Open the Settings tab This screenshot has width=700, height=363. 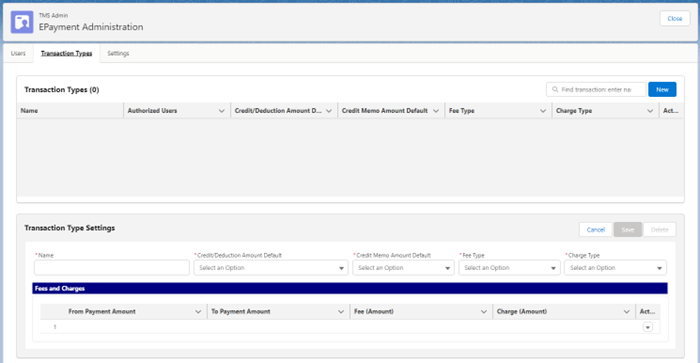point(118,53)
